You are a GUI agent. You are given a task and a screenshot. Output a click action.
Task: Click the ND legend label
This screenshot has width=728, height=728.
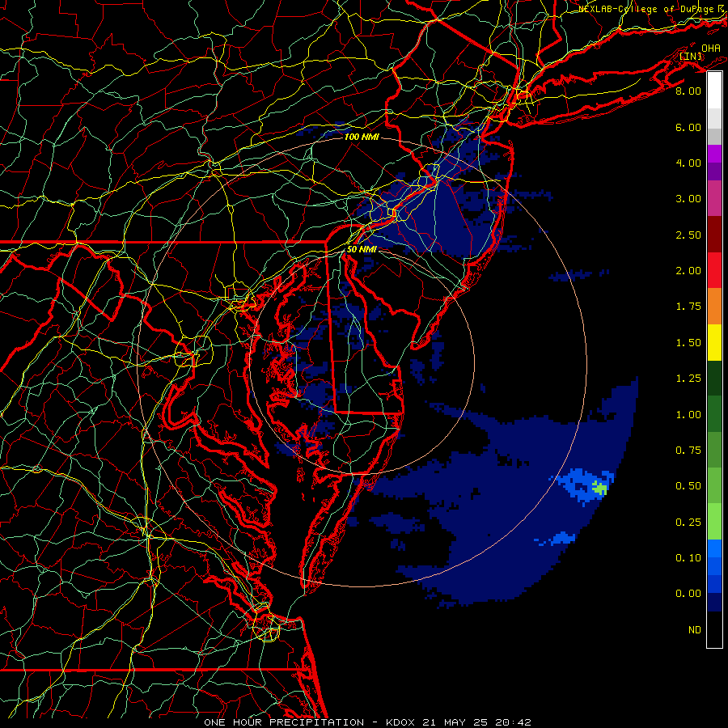click(x=695, y=630)
